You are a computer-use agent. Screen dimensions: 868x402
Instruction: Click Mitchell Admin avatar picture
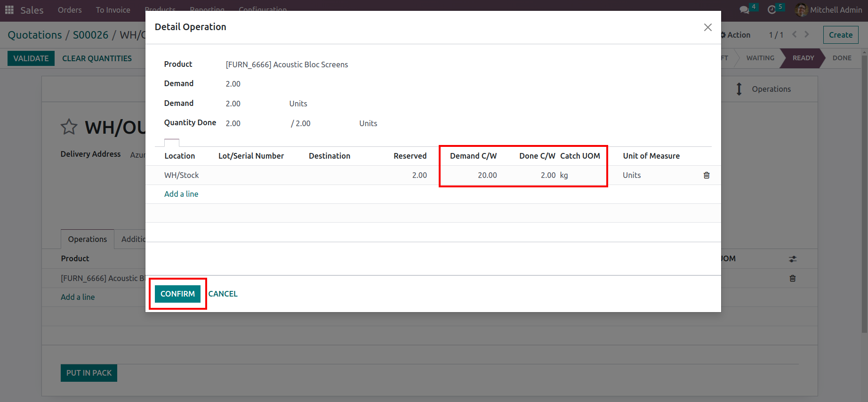(801, 10)
